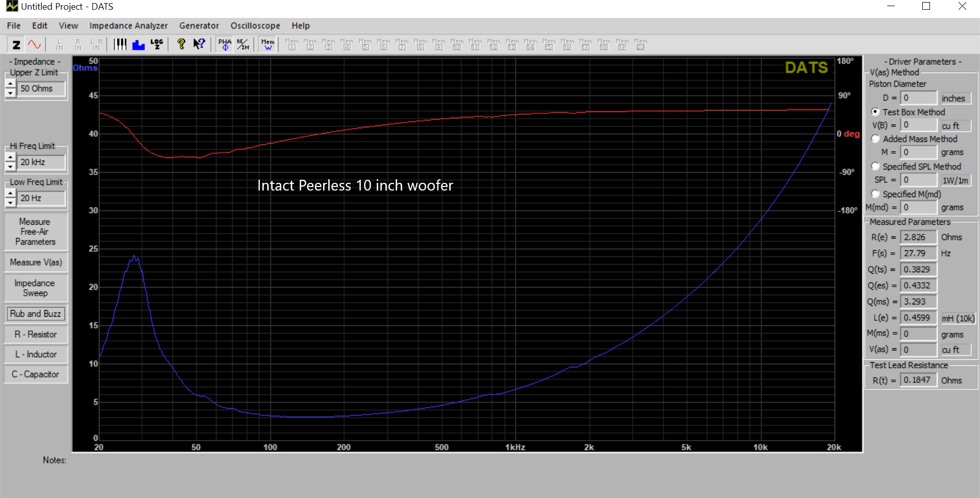The image size is (980, 498).
Task: Click the L - Inductor button
Action: [x=36, y=354]
